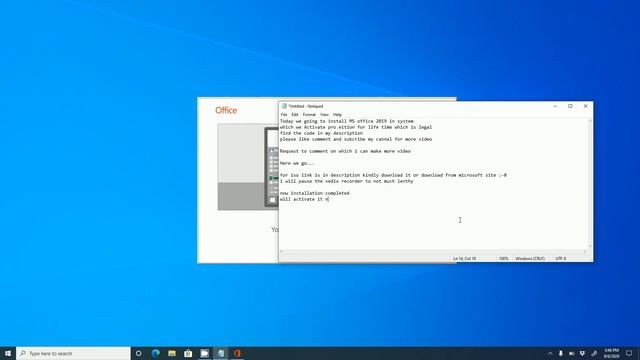
Task: Switch to Notepad via taskbar icon
Action: pyautogui.click(x=221, y=353)
